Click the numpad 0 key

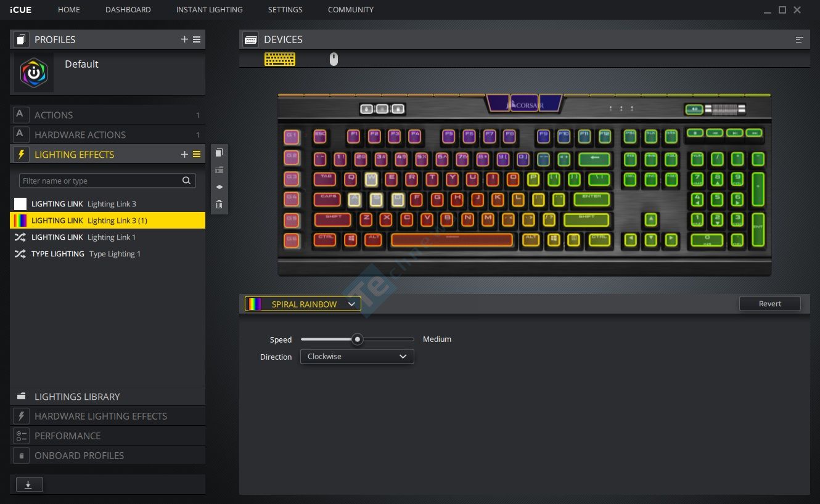(707, 240)
